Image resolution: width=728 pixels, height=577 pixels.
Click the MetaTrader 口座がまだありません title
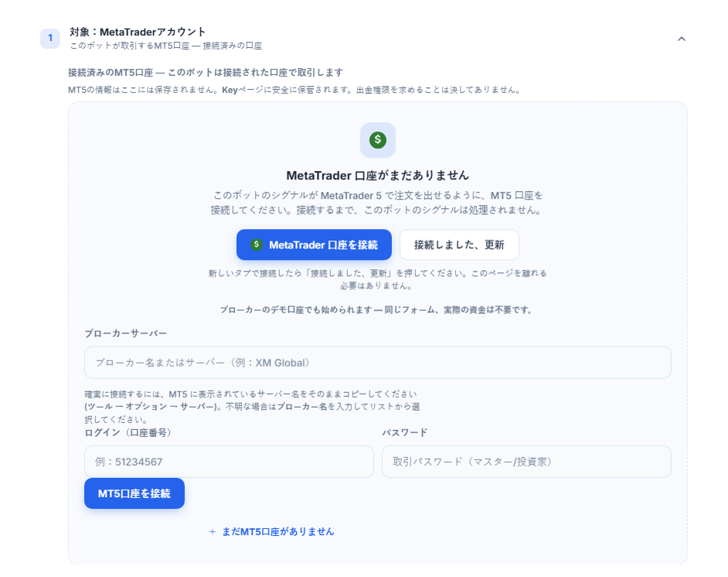pyautogui.click(x=377, y=175)
